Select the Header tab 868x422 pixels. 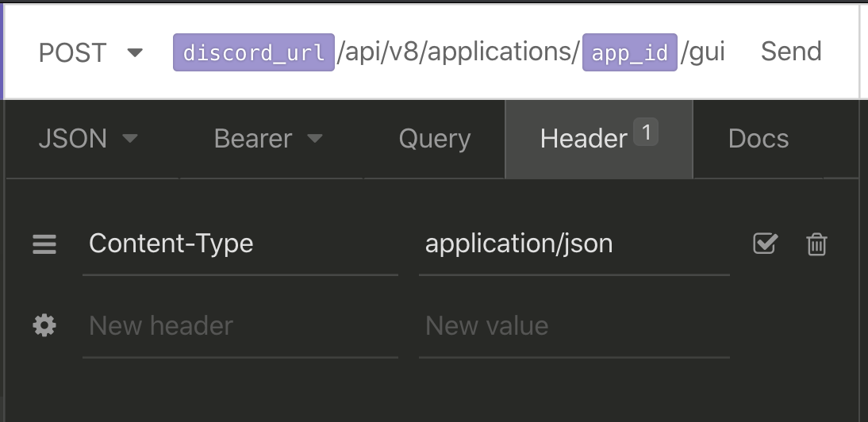point(599,139)
